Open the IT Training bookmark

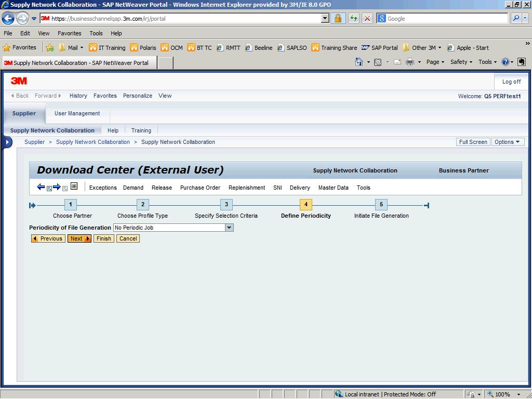(x=107, y=48)
